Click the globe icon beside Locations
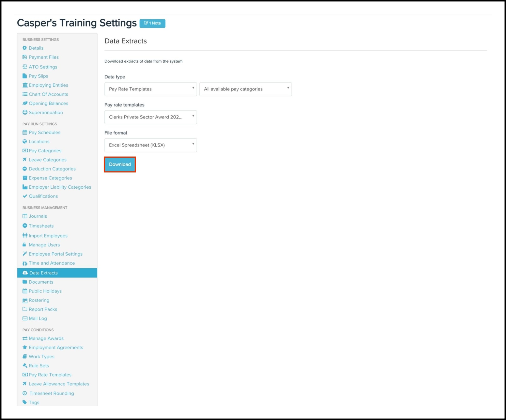The width and height of the screenshot is (506, 420). (25, 142)
